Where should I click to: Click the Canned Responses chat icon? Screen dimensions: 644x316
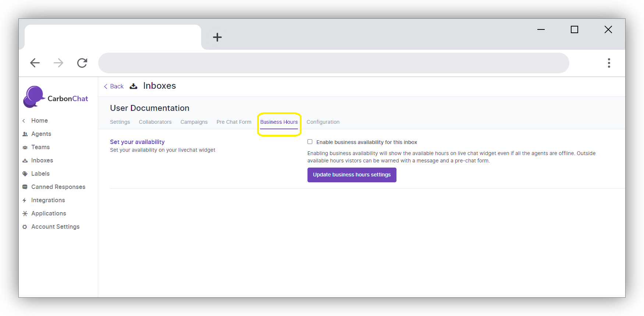[25, 187]
